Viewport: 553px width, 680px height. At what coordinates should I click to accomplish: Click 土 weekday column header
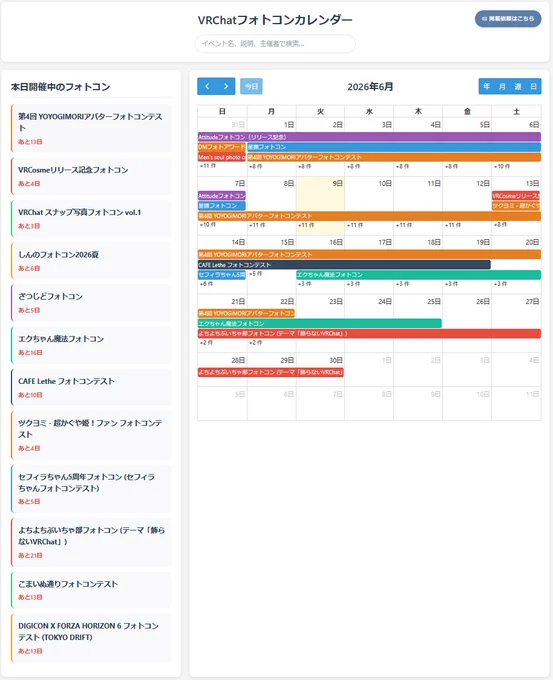pos(516,111)
